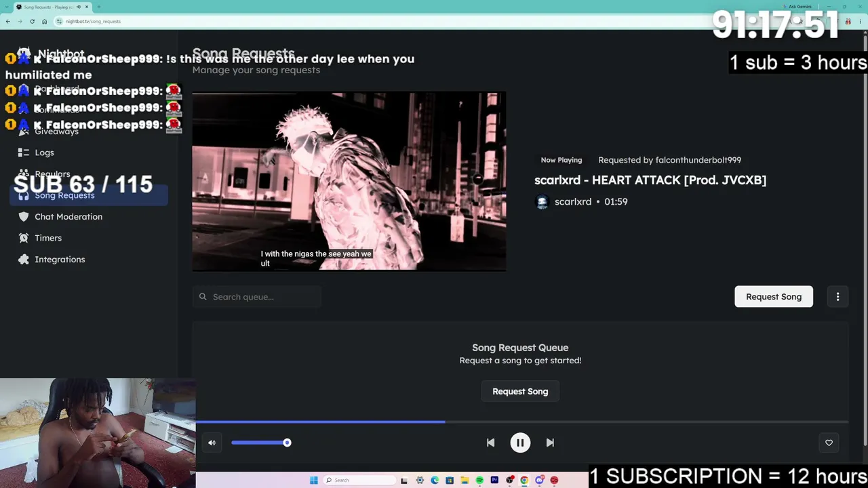Seek within the song progress bar
Image resolution: width=868 pixels, height=488 pixels.
click(522, 422)
